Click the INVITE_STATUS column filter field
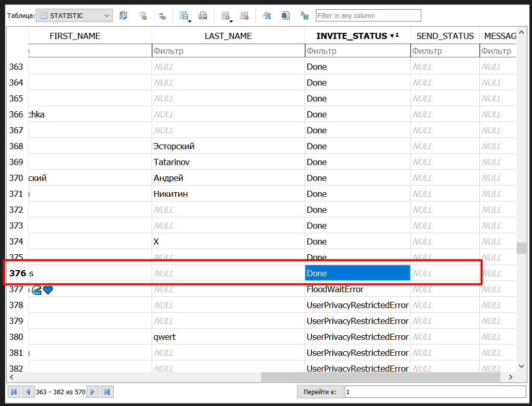Screen dimensions: 532x406 click(357, 51)
